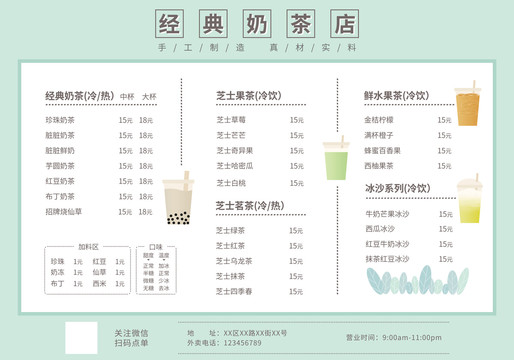
Task: Click the '脏脏奶茶' menu item
Action: [x=60, y=135]
